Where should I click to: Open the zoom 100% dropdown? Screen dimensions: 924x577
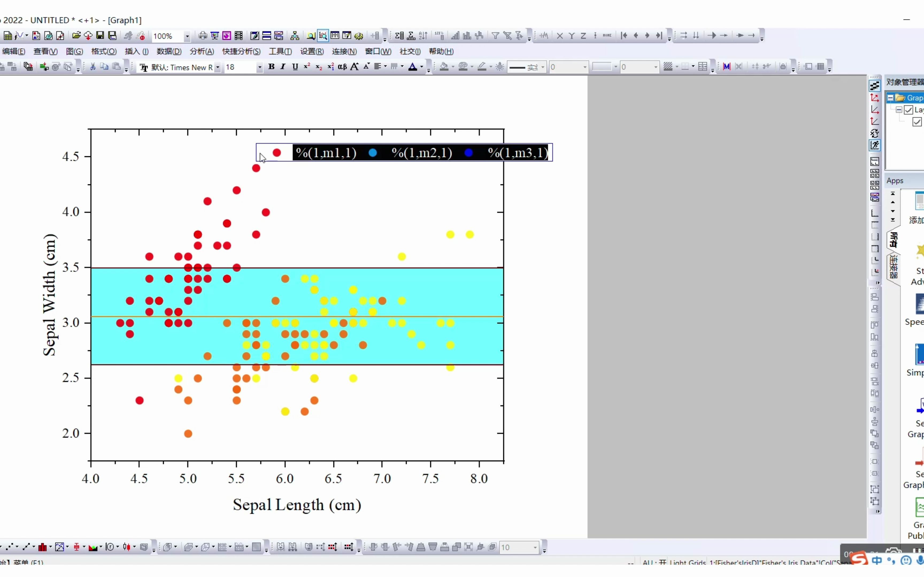point(187,36)
